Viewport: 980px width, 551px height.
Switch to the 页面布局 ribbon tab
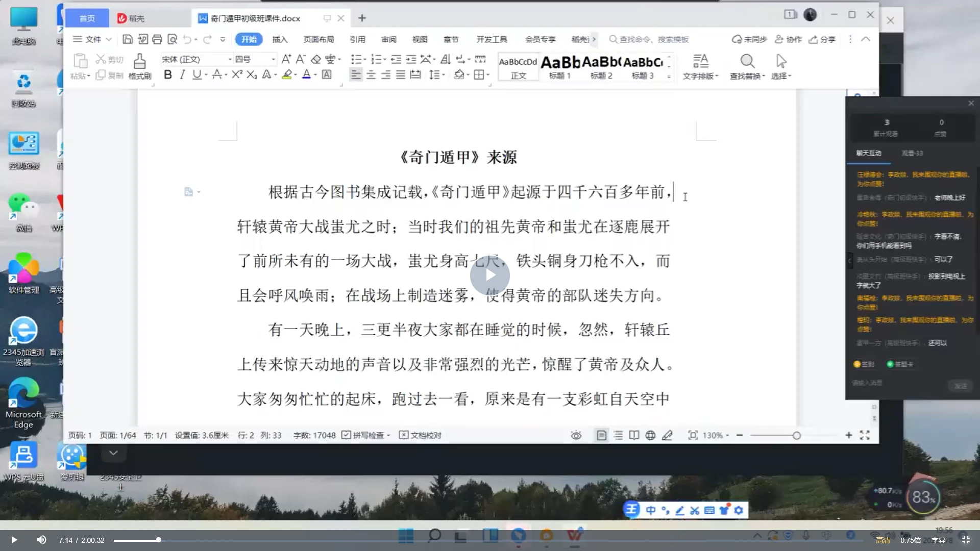(318, 39)
